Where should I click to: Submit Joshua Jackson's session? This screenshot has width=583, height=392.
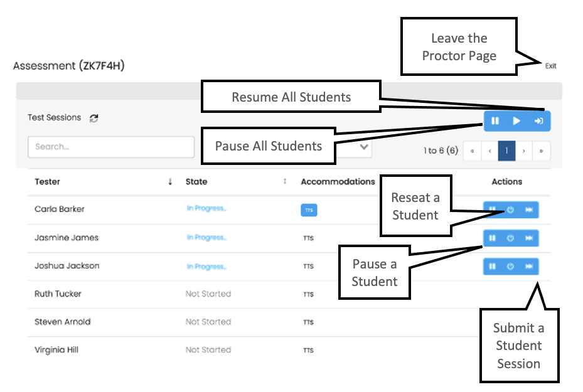529,267
